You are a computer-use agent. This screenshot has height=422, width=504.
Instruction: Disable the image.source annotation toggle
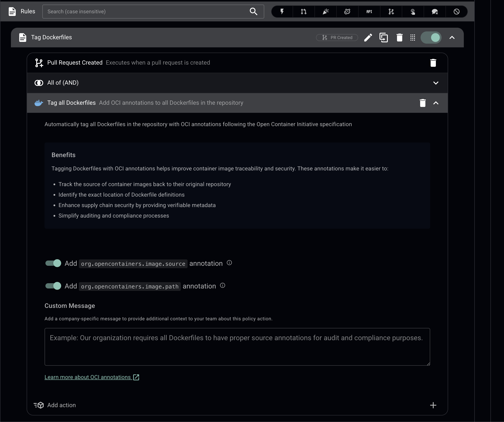pyautogui.click(x=53, y=263)
